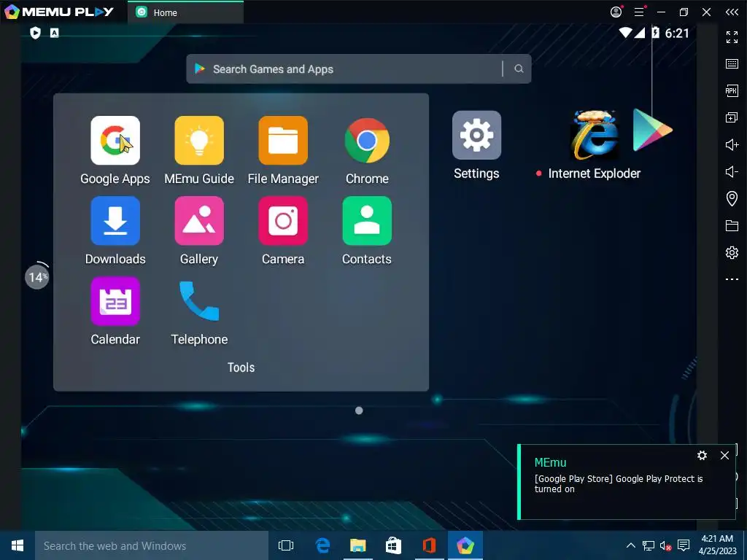
Task: Click muted speaker tray icon
Action: pyautogui.click(x=665, y=545)
